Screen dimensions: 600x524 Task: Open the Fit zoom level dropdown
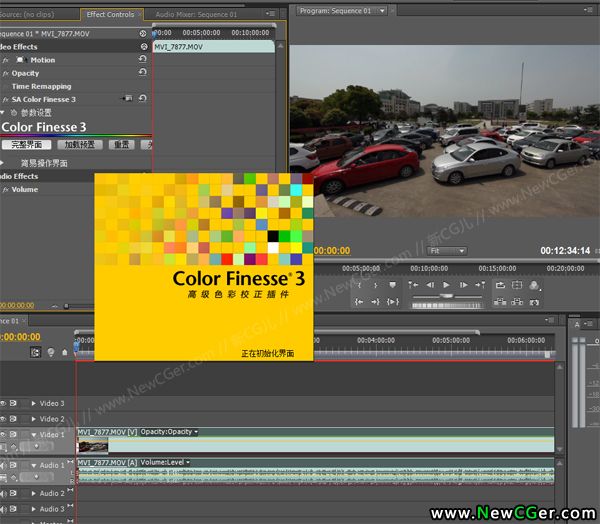[447, 251]
